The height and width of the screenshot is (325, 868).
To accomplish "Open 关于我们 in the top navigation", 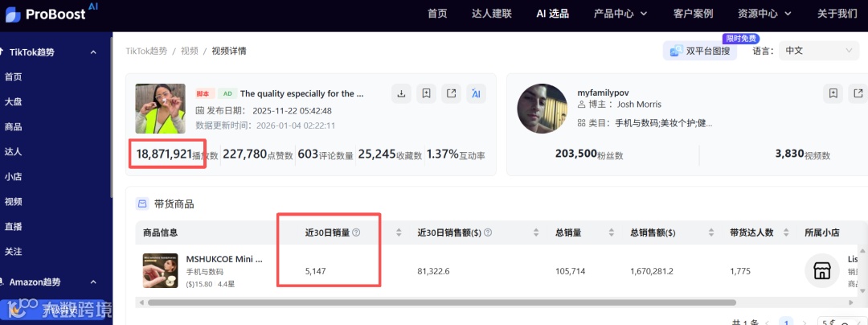I will tap(837, 14).
